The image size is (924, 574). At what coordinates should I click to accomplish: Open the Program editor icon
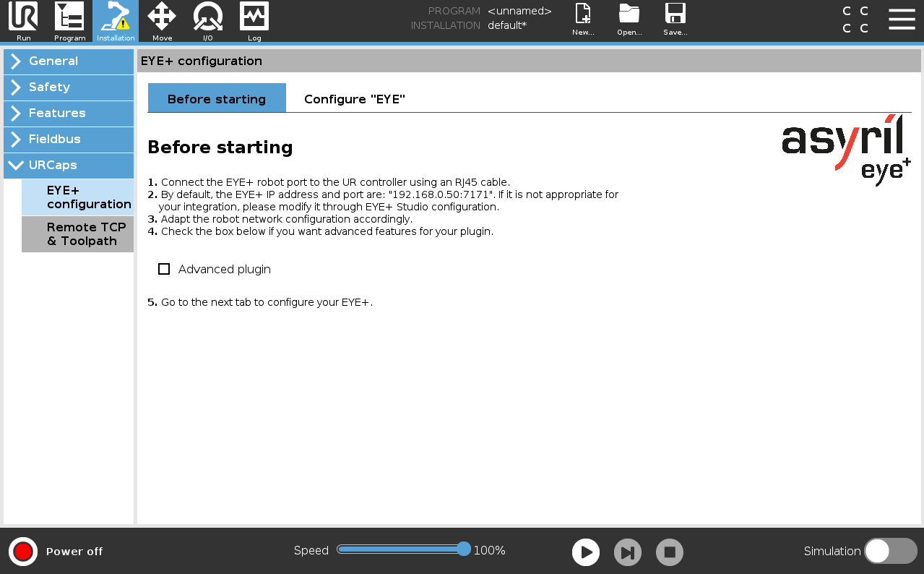[x=69, y=21]
